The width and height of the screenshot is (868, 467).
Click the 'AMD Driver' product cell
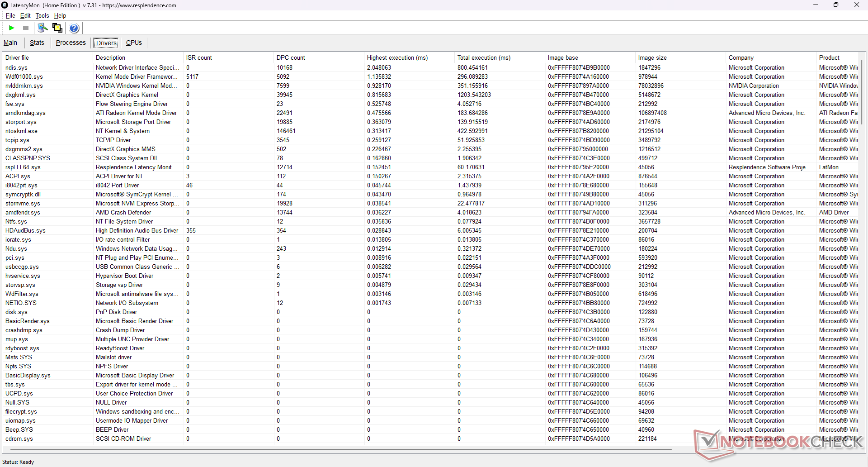click(x=834, y=212)
